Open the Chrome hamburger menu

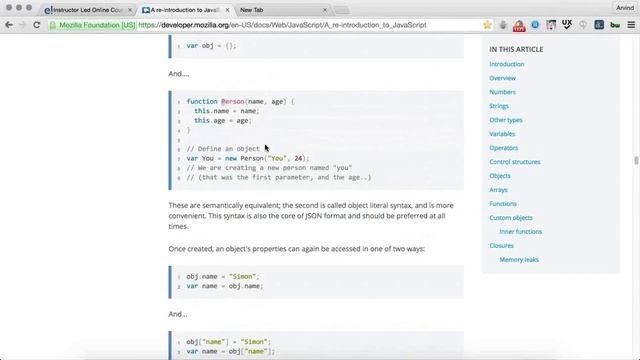click(x=631, y=25)
